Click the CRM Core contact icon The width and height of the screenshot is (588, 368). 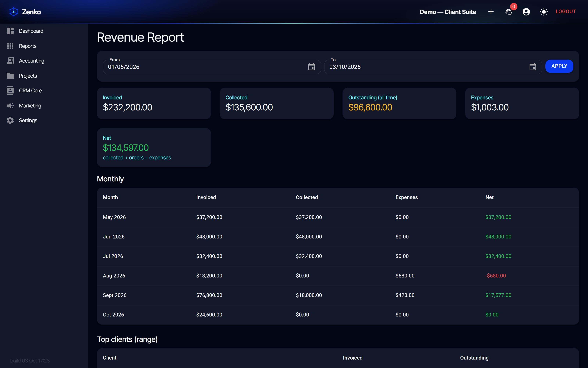pyautogui.click(x=10, y=91)
